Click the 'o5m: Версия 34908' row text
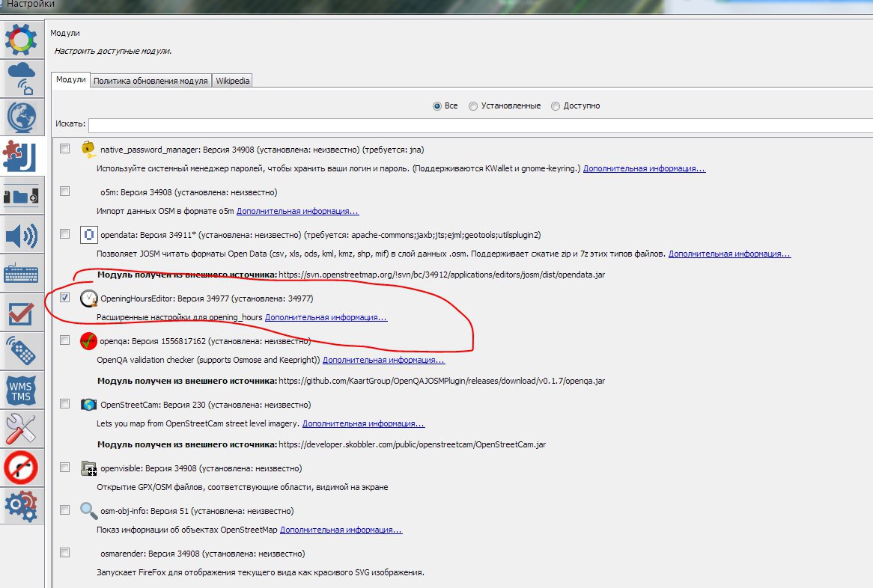Image resolution: width=873 pixels, height=588 pixels. pyautogui.click(x=189, y=192)
